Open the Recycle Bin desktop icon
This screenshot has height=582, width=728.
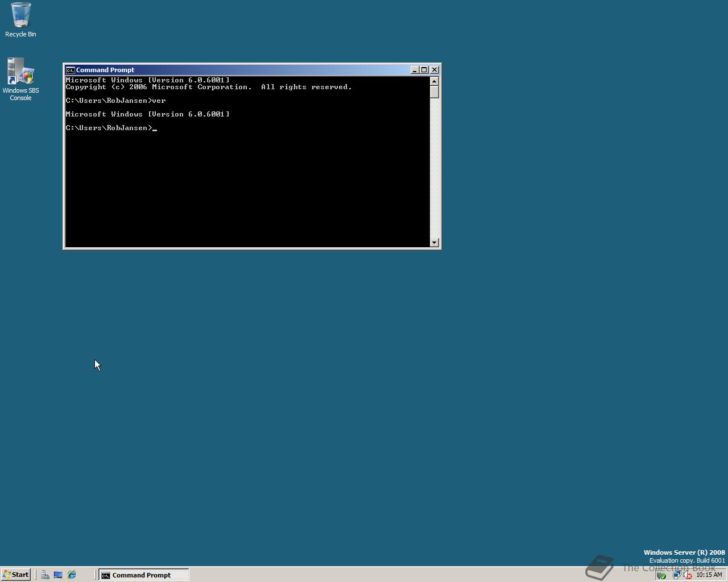tap(20, 20)
